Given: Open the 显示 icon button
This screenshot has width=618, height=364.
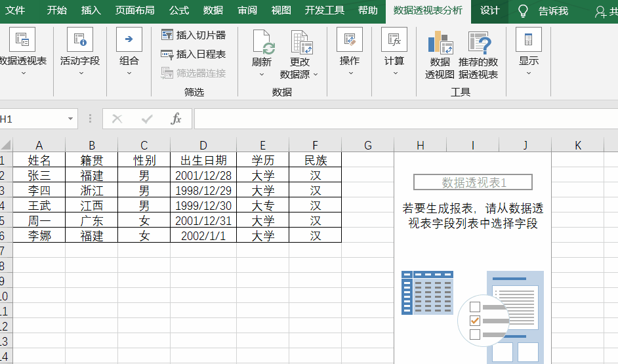Looking at the screenshot, I should tap(529, 39).
